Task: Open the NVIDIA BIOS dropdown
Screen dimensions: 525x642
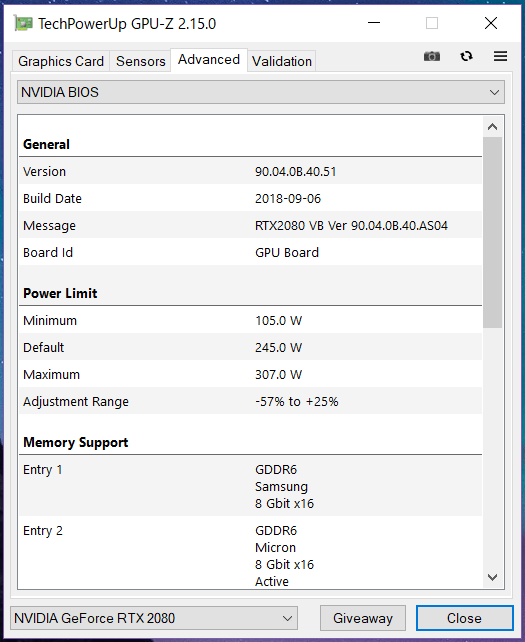Action: click(260, 92)
